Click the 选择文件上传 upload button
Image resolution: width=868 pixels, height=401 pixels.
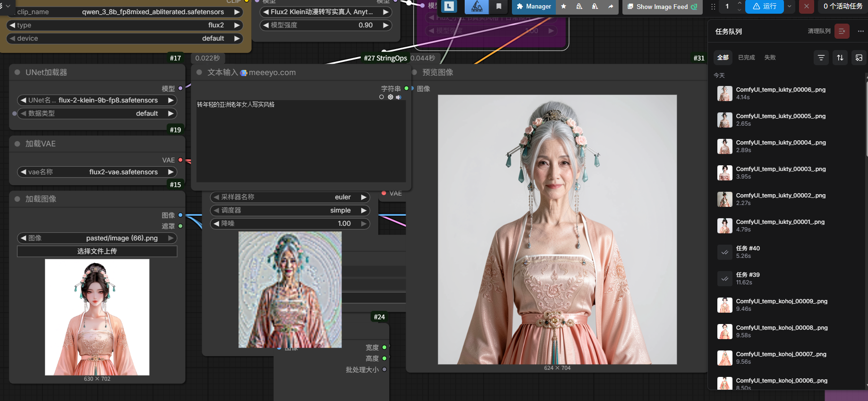97,251
